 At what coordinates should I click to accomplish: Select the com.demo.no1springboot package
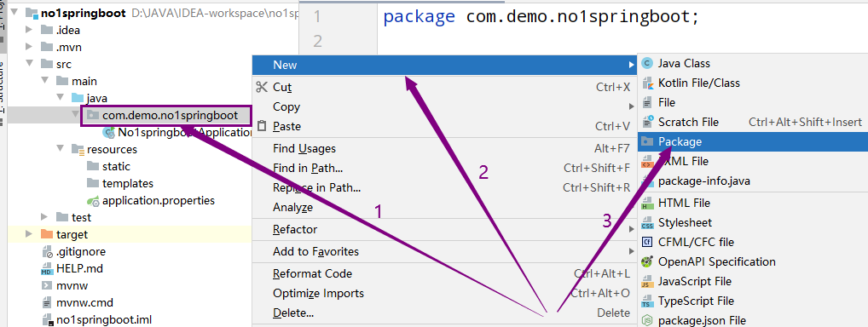[170, 116]
